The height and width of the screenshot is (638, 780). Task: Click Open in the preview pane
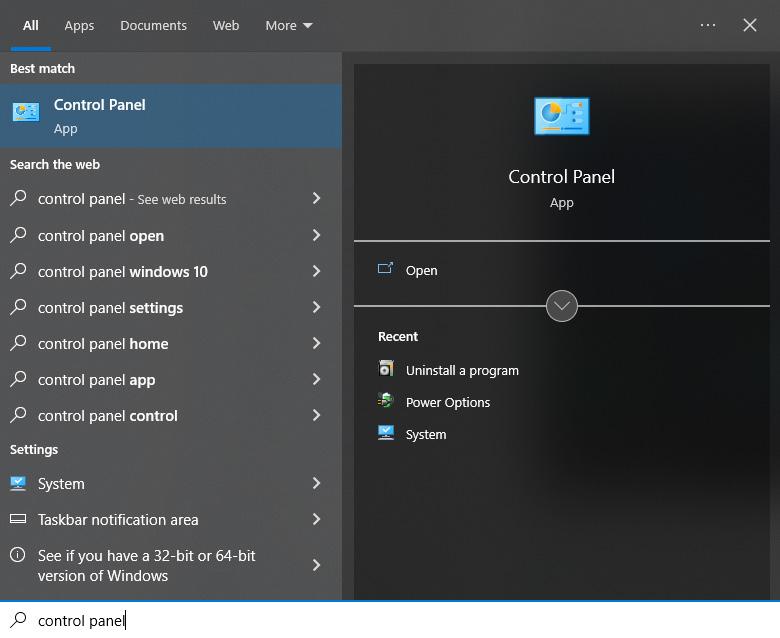point(421,271)
